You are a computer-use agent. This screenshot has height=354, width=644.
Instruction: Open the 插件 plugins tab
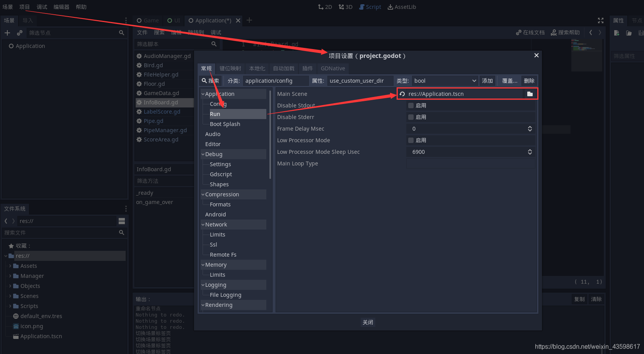pos(307,68)
